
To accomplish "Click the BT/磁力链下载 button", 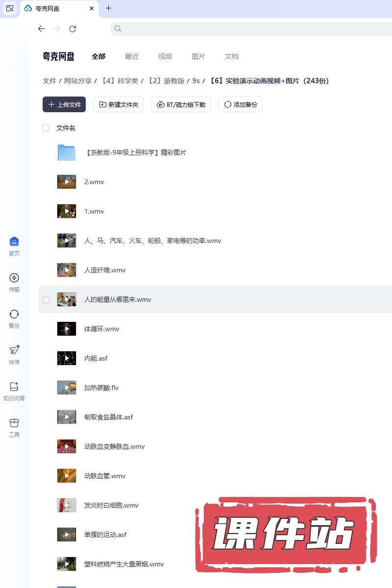I will [181, 104].
